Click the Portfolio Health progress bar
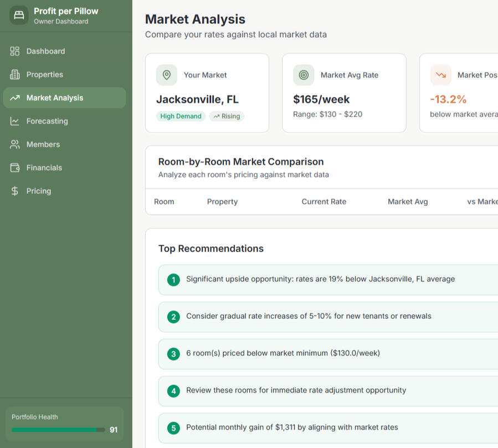Viewport: 498px width, 448px height. 58,430
